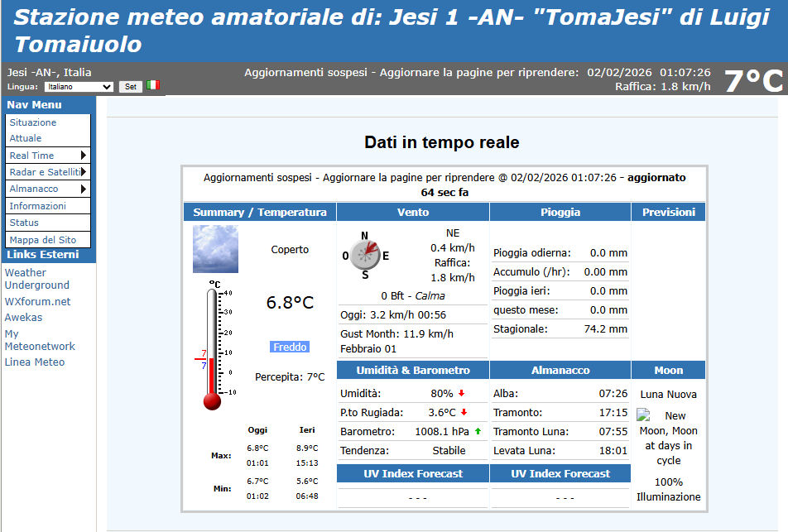This screenshot has width=788, height=532.
Task: Click the thermometer graphic
Action: (212, 347)
